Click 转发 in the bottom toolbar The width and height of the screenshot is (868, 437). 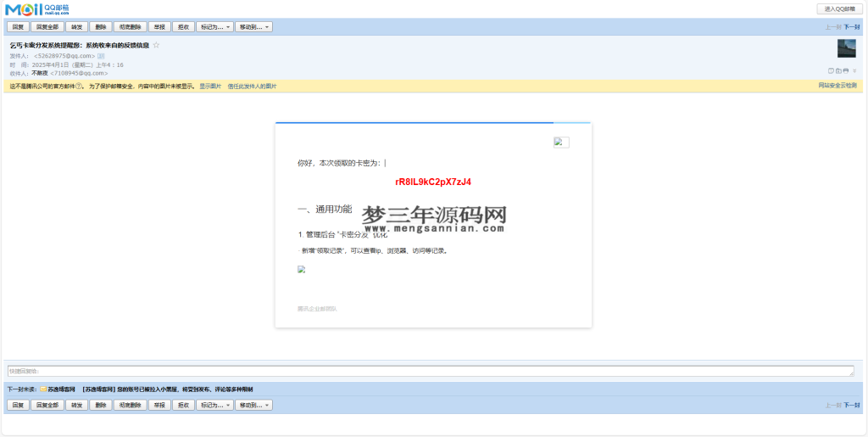pyautogui.click(x=76, y=406)
